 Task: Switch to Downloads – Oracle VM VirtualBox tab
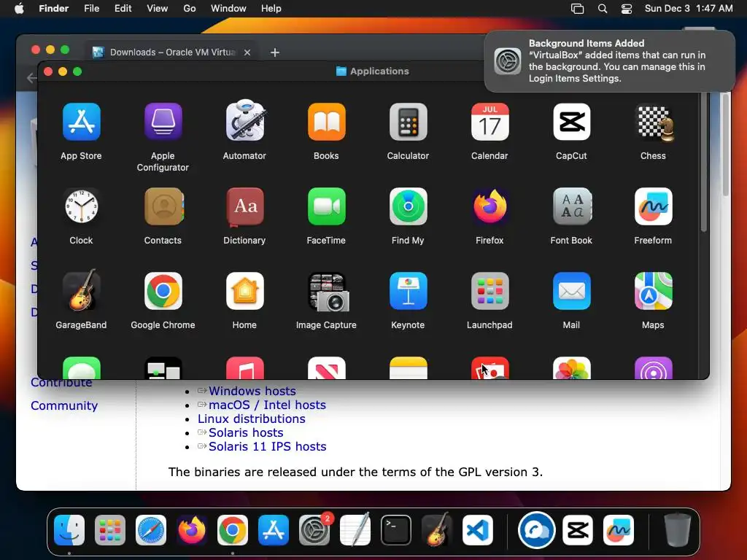tap(172, 52)
